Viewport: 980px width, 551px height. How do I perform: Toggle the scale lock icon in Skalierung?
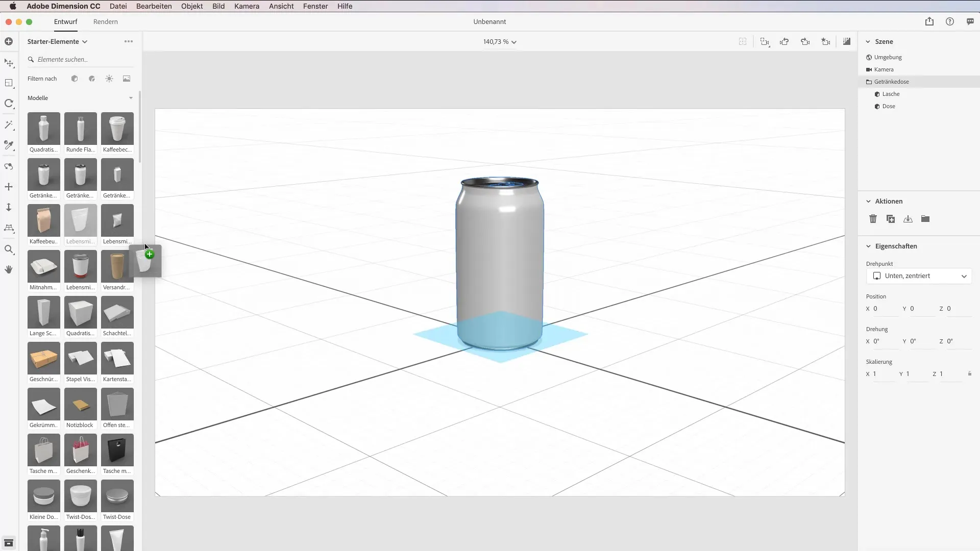[970, 374]
